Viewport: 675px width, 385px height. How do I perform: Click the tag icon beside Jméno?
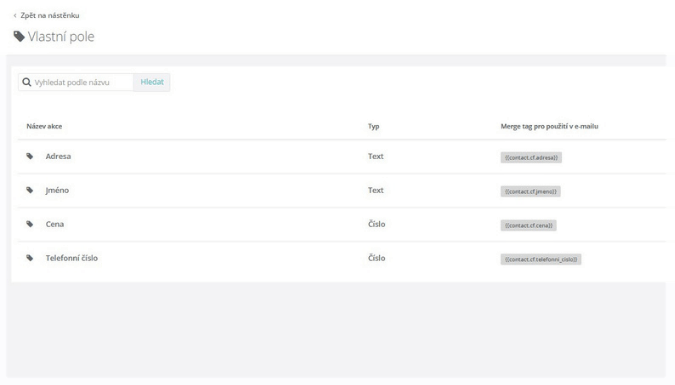point(30,190)
